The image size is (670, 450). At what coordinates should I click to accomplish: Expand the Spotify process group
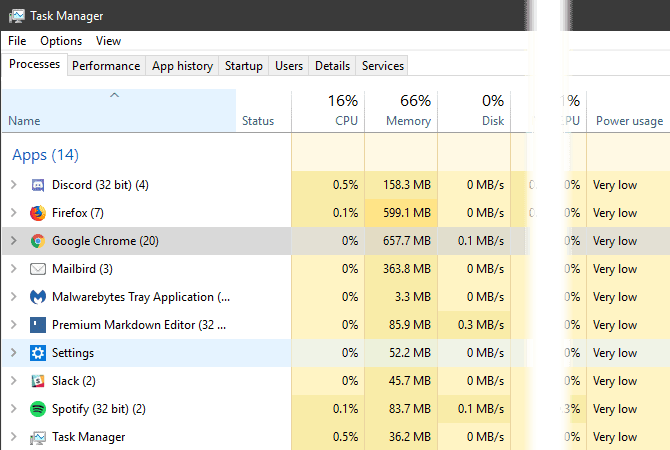14,409
